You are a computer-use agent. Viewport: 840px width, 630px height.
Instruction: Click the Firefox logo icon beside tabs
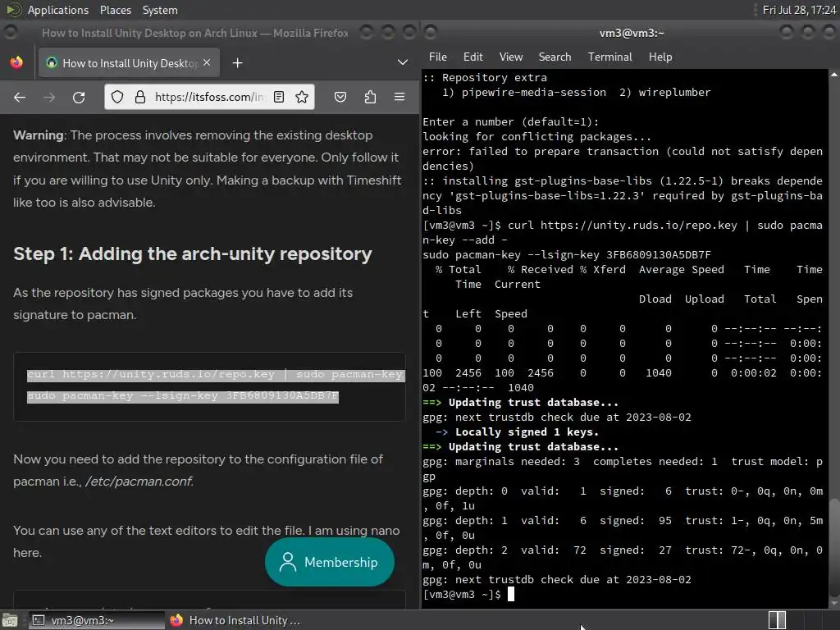pos(16,62)
